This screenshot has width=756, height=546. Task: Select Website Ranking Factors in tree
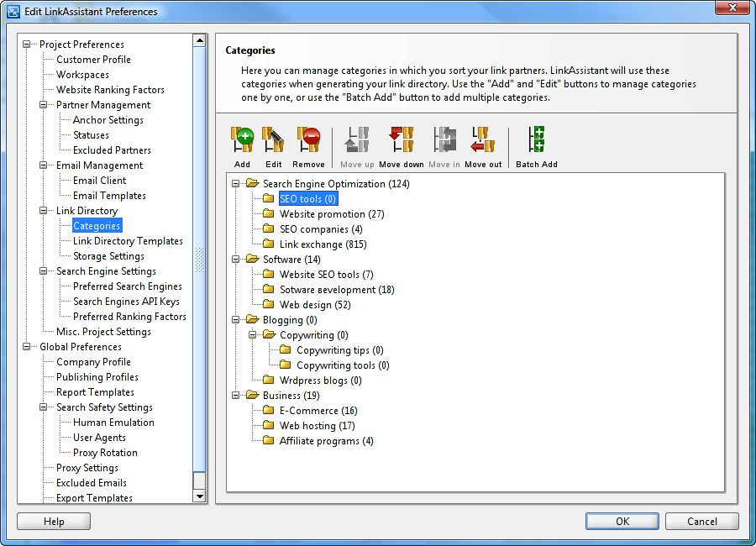pos(110,90)
